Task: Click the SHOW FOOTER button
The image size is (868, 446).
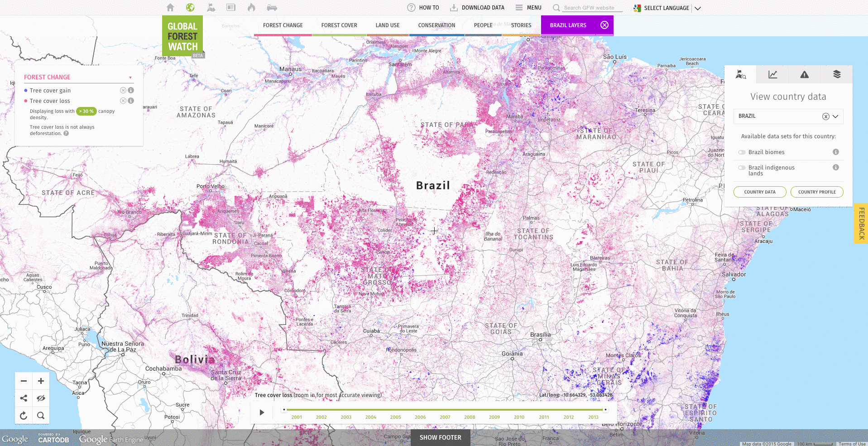Action: pyautogui.click(x=440, y=437)
